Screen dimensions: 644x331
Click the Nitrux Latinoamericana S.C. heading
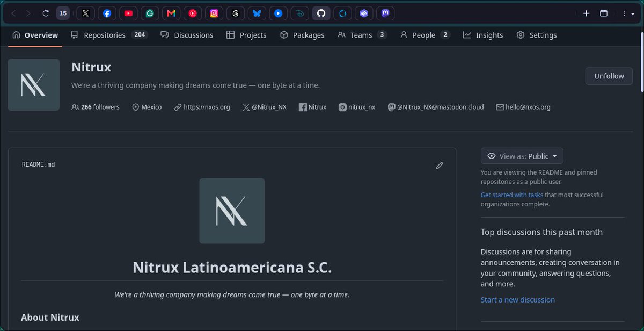(x=232, y=267)
